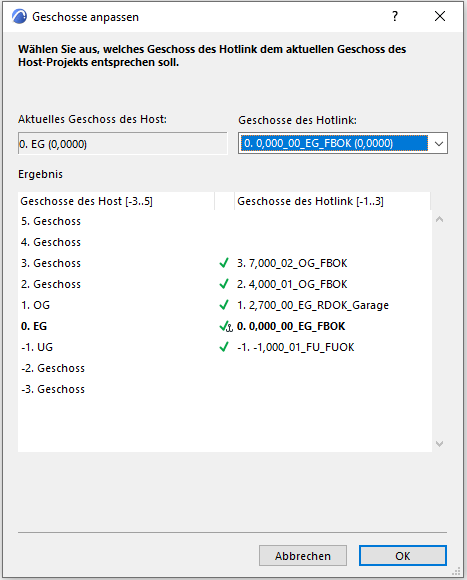Click the -1. -1,000_01_FU_FUOK hotlink entry
The height and width of the screenshot is (580, 467).
(296, 347)
